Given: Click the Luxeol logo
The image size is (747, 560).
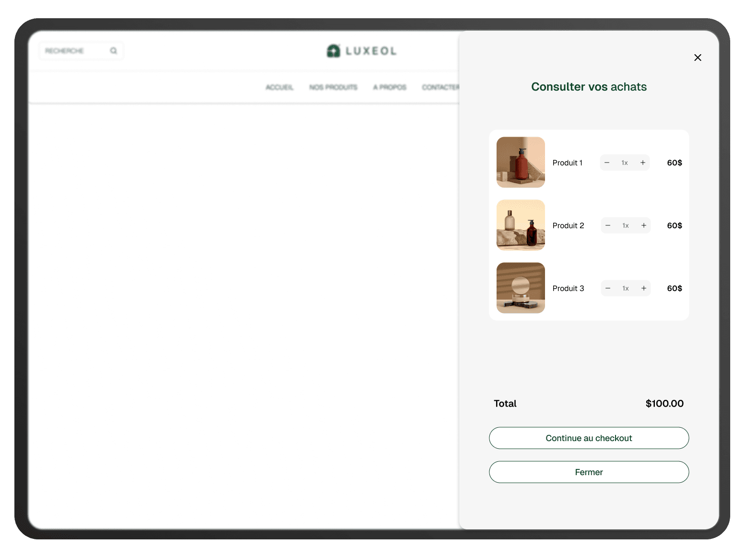Looking at the screenshot, I should coord(362,51).
